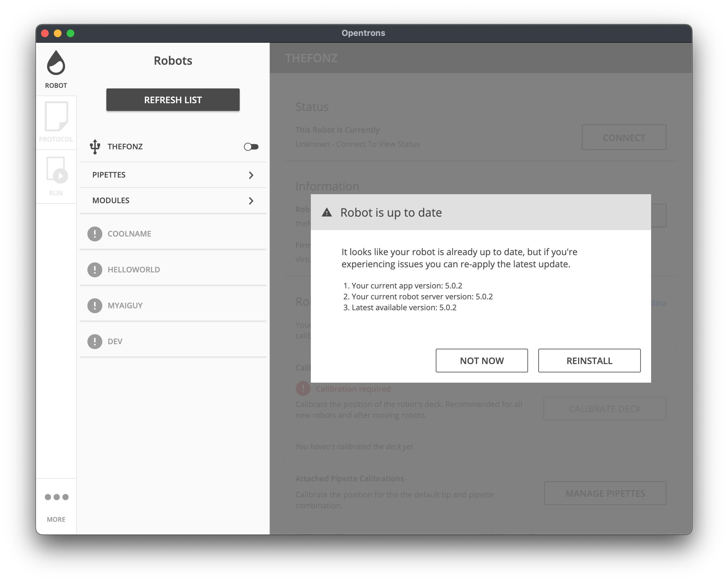This screenshot has width=728, height=582.
Task: Dismiss the dialog with NOT NOW
Action: [x=482, y=361]
